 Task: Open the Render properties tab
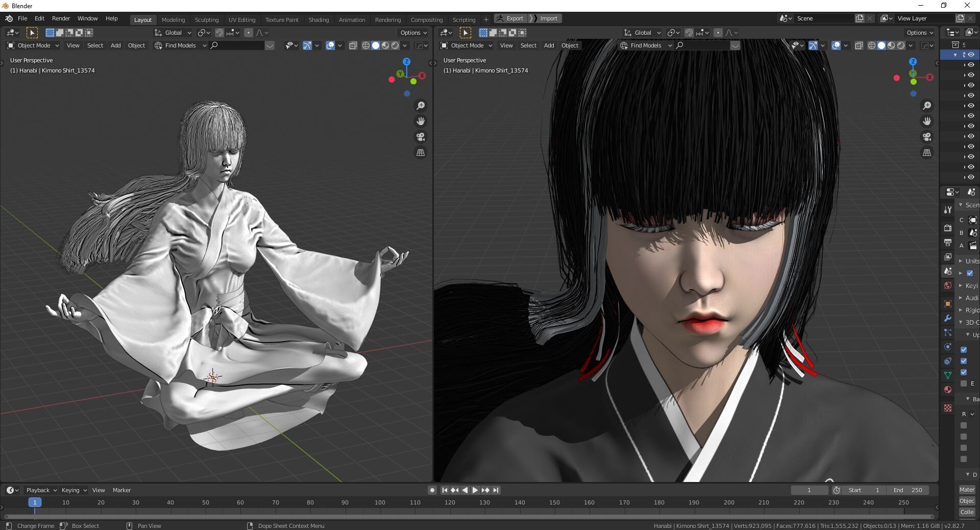tap(948, 228)
